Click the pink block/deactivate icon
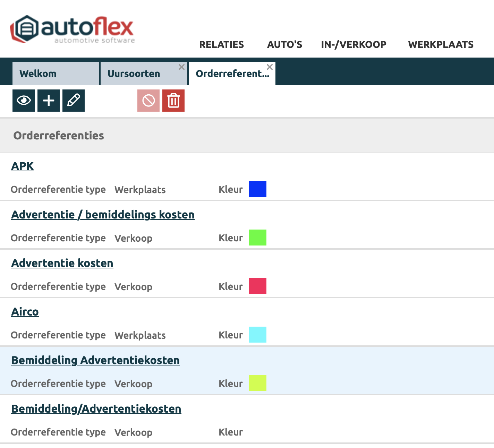 click(148, 101)
